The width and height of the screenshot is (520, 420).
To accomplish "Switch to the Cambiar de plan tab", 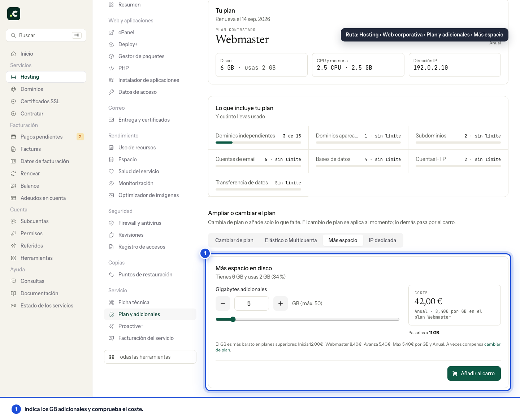I will (234, 240).
